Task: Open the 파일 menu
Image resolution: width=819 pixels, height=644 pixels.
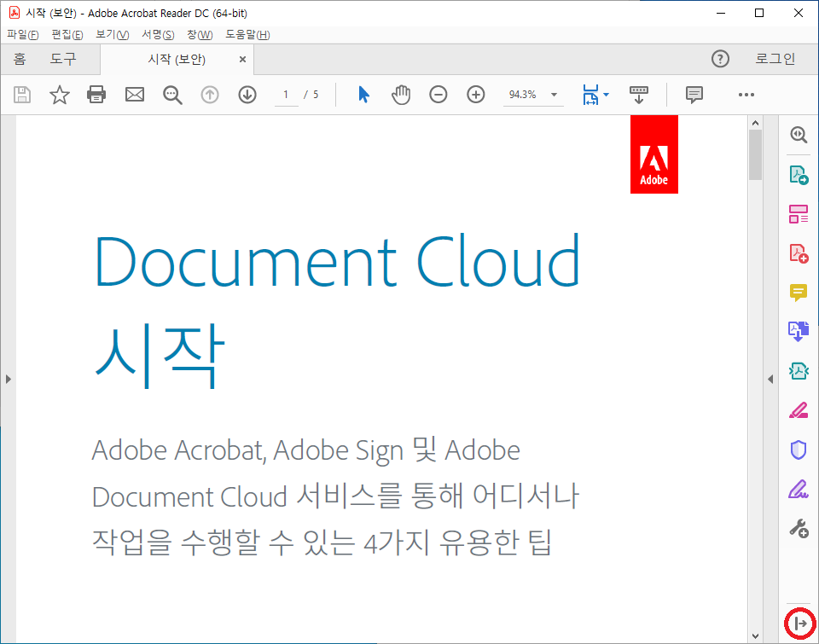Action: coord(22,35)
